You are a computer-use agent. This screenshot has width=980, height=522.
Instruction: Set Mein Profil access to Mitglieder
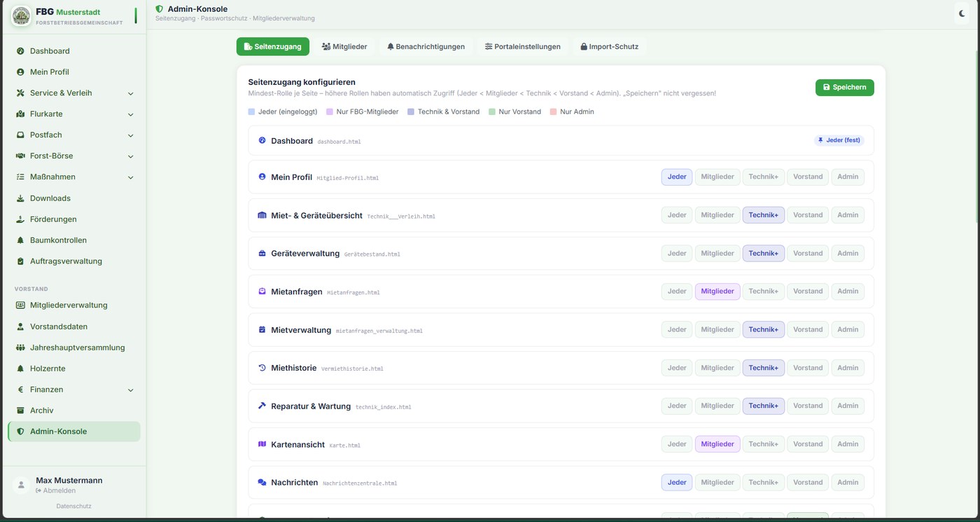pos(717,177)
